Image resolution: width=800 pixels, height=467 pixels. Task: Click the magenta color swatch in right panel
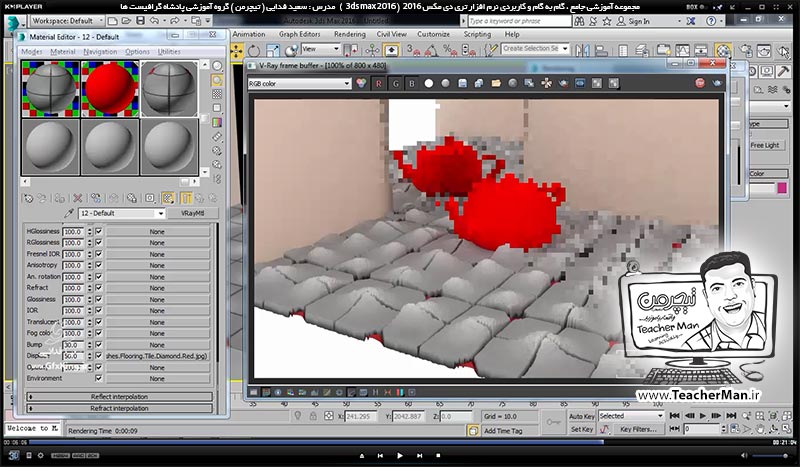point(782,188)
